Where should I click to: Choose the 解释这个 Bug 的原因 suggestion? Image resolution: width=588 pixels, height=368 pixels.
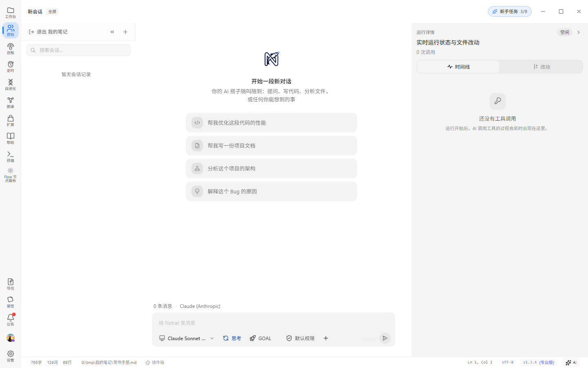point(272,191)
